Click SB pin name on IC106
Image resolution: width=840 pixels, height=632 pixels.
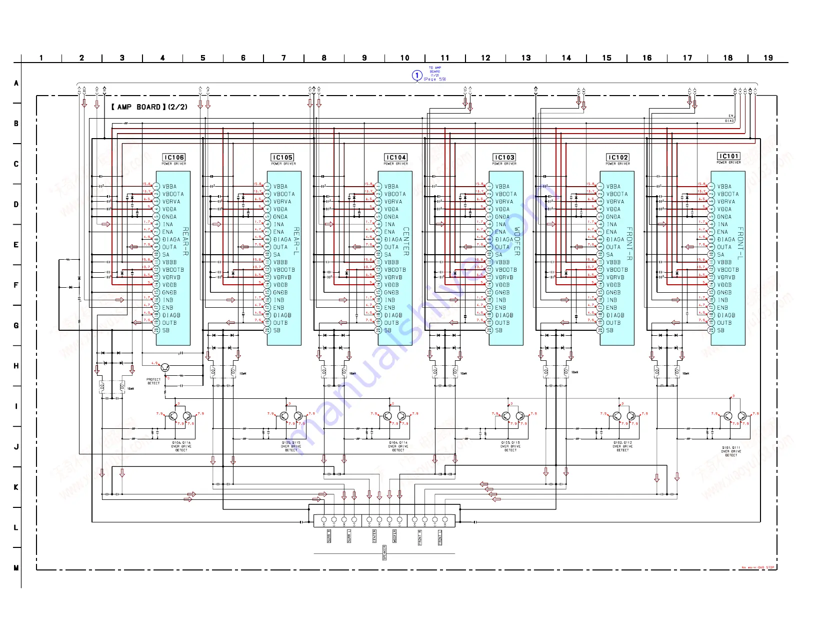166,330
